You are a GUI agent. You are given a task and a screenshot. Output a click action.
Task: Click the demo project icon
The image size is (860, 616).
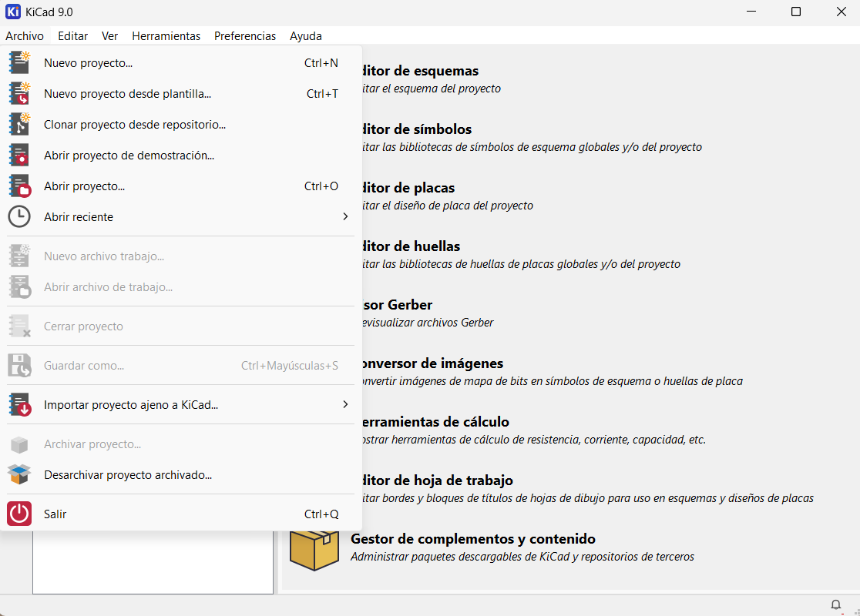click(x=19, y=156)
